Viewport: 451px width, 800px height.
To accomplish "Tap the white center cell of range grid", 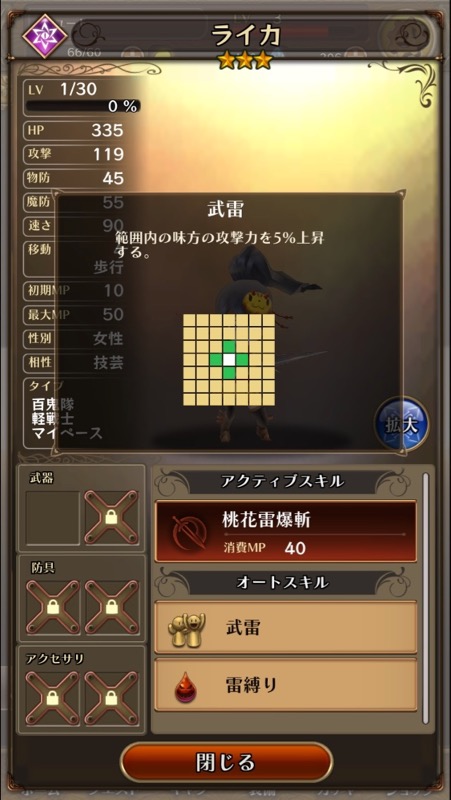I will pos(229,359).
